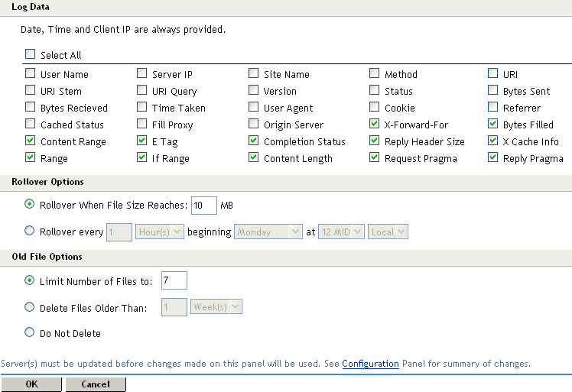Uncheck the If Range checkbox
This screenshot has width=572, height=392.
[142, 157]
